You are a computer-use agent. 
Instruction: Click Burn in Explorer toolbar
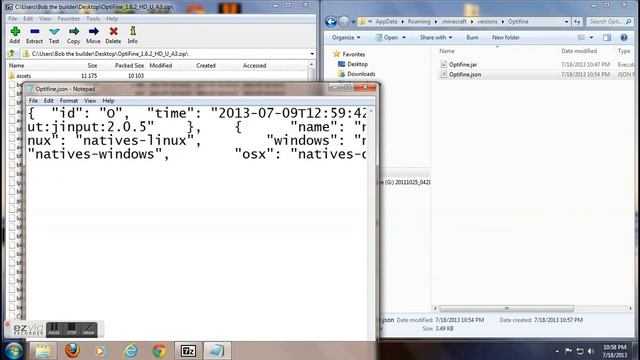click(x=472, y=38)
